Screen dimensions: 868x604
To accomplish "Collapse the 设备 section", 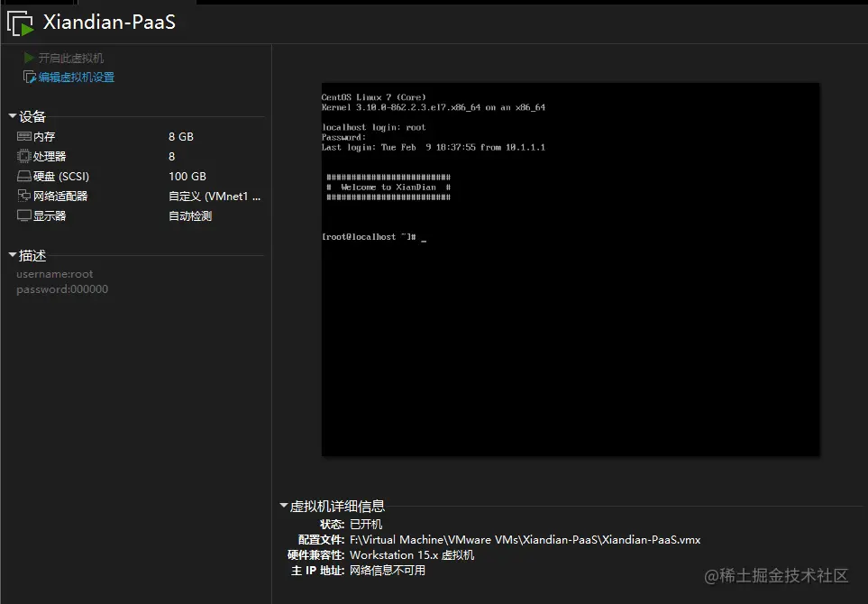I will tap(13, 116).
